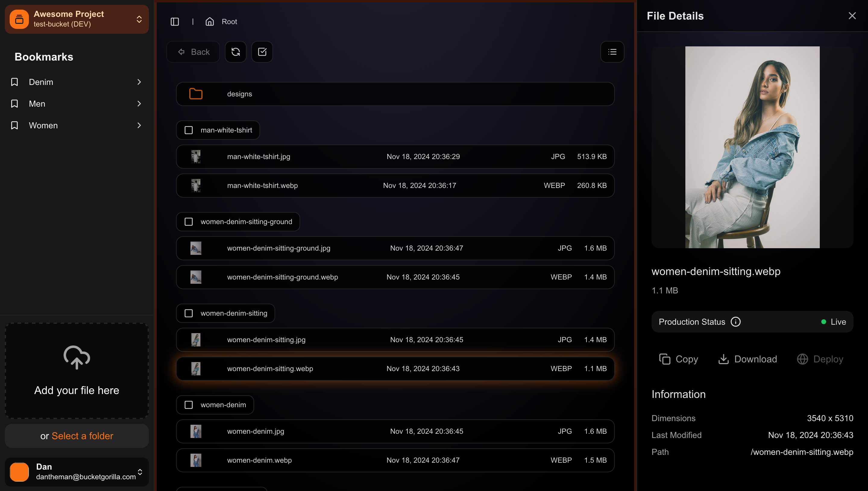Click the Download button
Viewport: 868px width, 491px height.
point(747,359)
